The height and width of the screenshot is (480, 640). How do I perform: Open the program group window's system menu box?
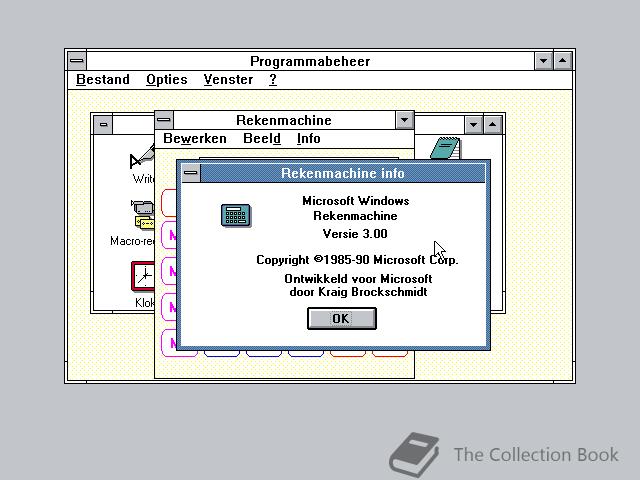coord(103,124)
